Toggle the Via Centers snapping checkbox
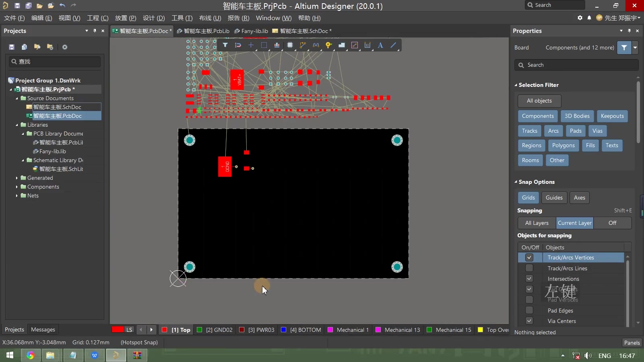The image size is (644, 362). pos(529,321)
